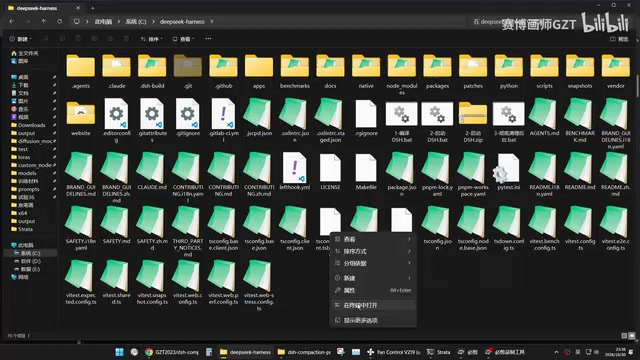Open the more options ellipsis in toolbar

(208, 39)
